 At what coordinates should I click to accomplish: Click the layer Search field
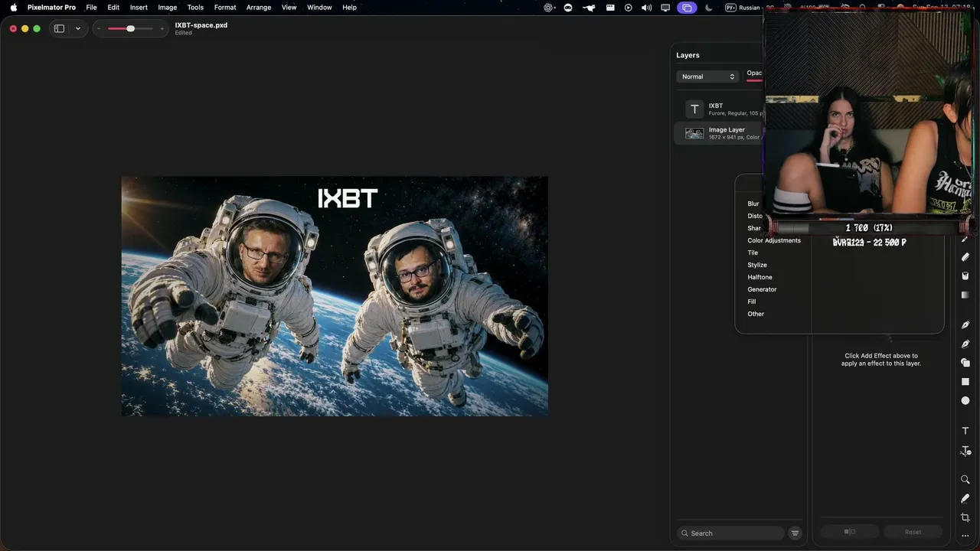coord(730,533)
